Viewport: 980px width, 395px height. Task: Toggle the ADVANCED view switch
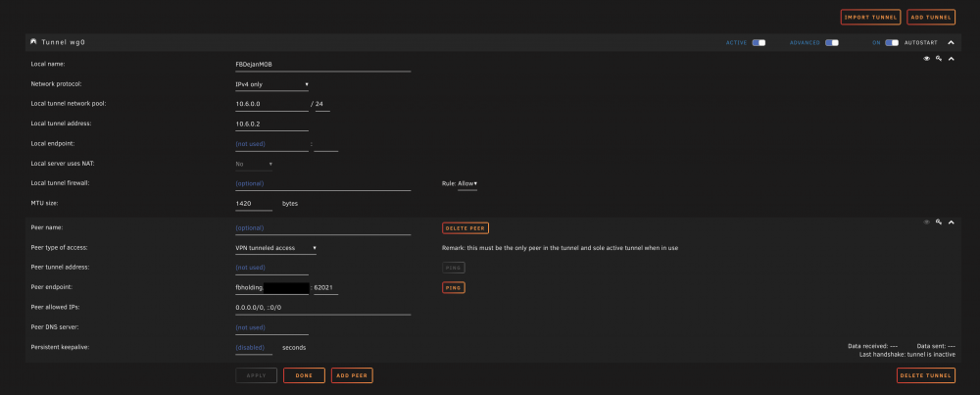click(832, 42)
